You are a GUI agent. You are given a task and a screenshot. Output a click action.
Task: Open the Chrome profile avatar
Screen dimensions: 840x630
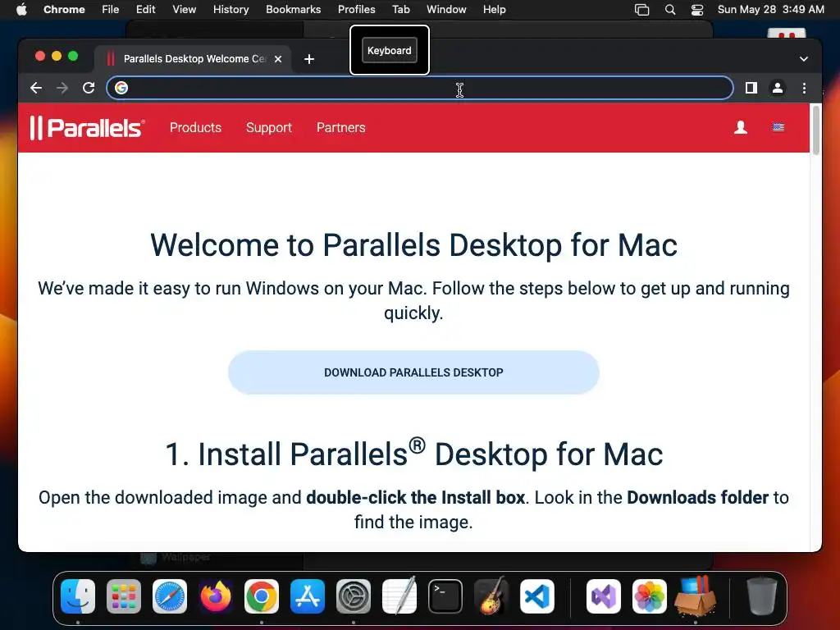(x=778, y=88)
